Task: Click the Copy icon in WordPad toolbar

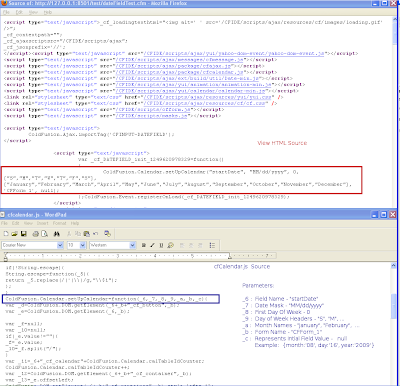Action: coord(78,234)
